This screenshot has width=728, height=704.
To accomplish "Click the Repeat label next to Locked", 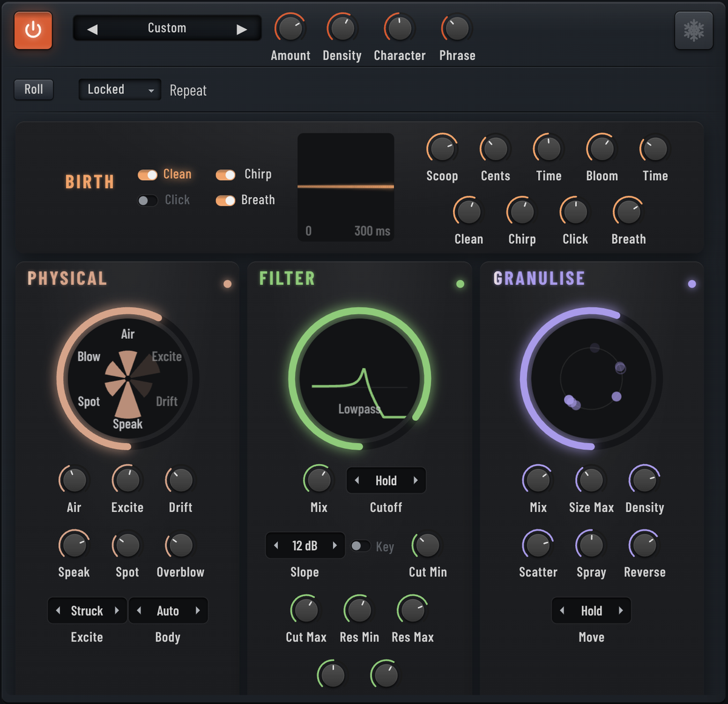I will tap(188, 90).
